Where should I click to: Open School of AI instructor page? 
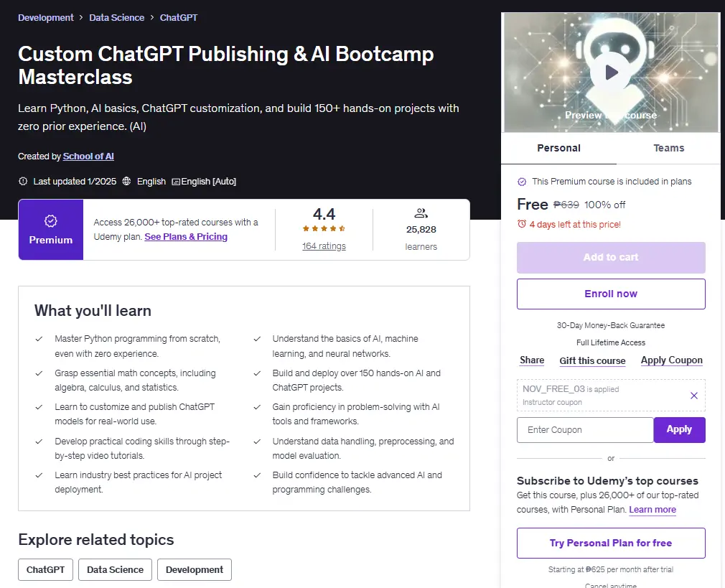(88, 157)
